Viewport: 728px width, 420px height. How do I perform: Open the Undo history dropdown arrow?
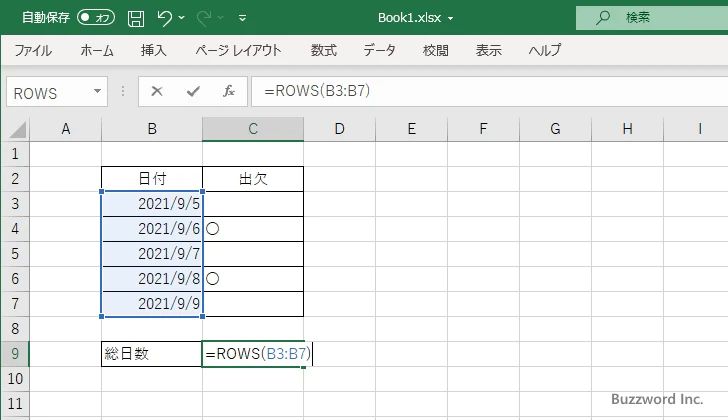point(182,18)
